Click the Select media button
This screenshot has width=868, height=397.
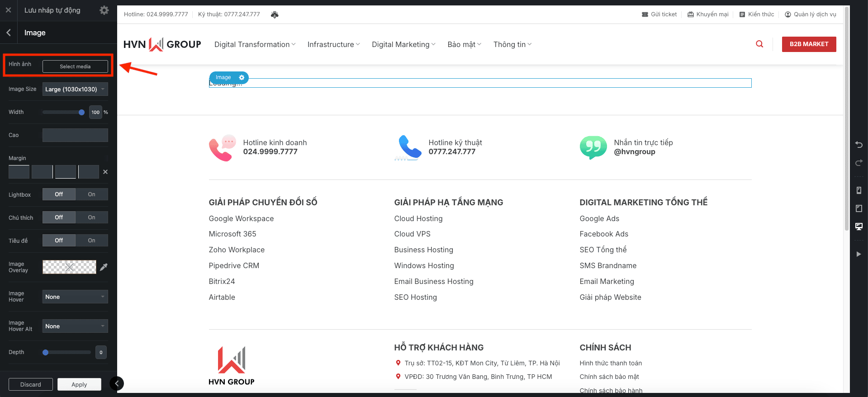click(x=75, y=66)
